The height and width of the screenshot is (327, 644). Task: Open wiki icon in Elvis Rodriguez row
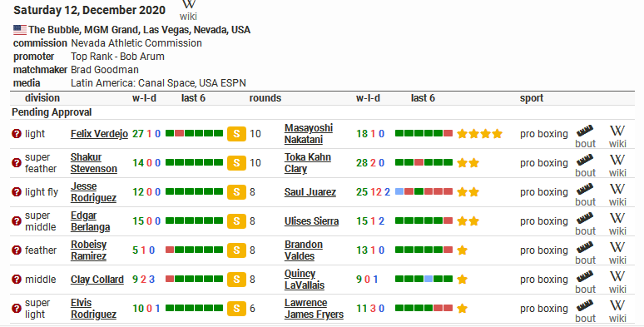(x=617, y=311)
